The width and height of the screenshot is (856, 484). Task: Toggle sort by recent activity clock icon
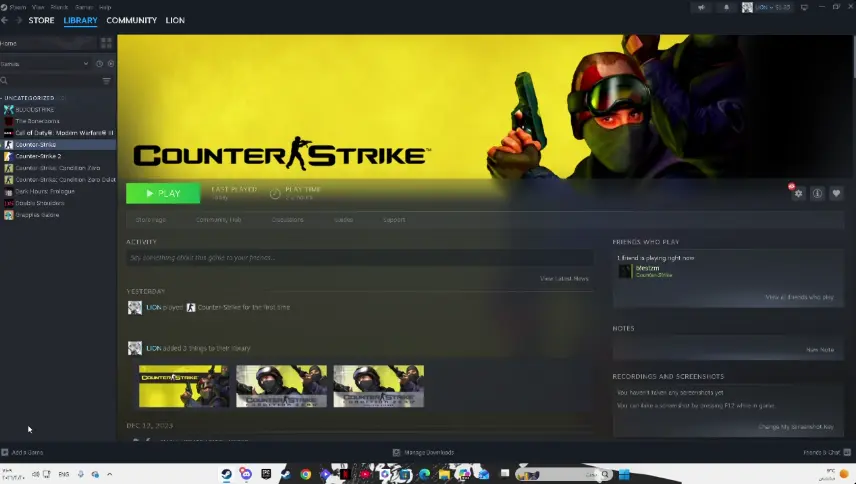[99, 64]
